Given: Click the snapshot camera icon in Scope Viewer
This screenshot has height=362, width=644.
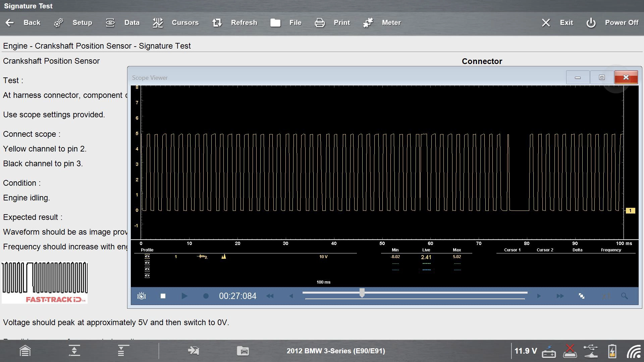Looking at the screenshot, I should coord(142,296).
